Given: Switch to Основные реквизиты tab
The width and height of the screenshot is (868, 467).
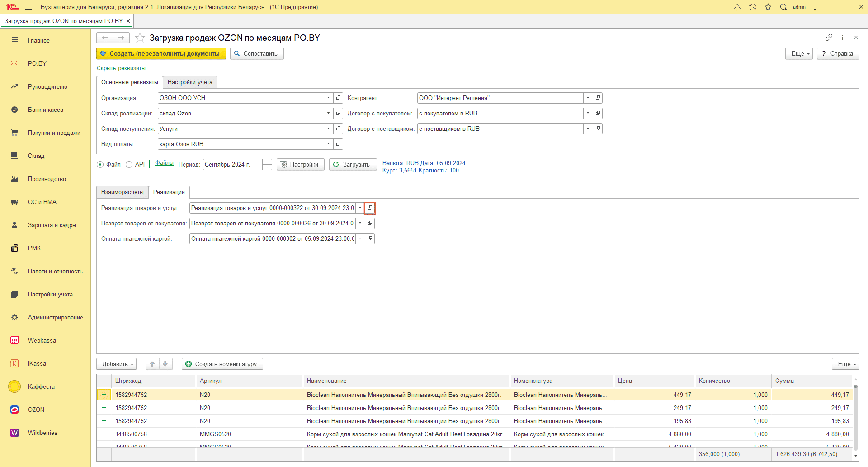Looking at the screenshot, I should (130, 82).
